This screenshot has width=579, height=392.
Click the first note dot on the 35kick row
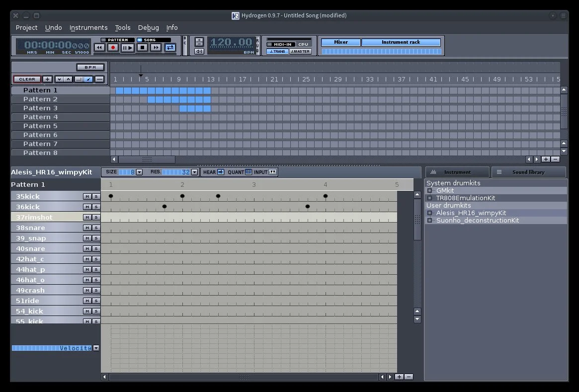point(111,196)
